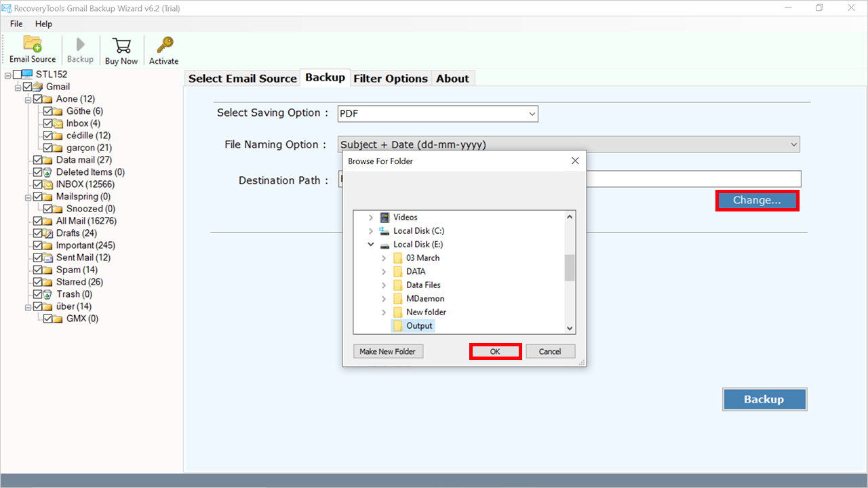Click the DATA folder icon
Screen dimensions: 868x488
[x=398, y=272]
